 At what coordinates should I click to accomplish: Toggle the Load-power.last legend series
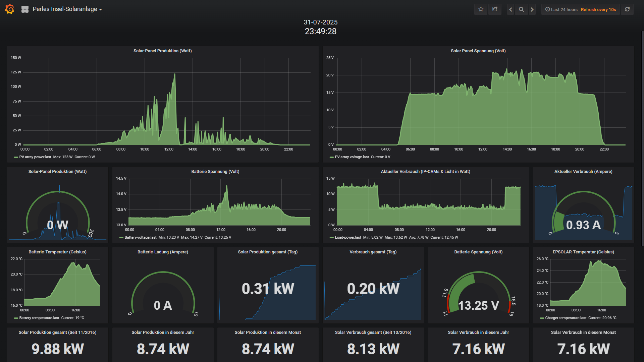click(348, 238)
